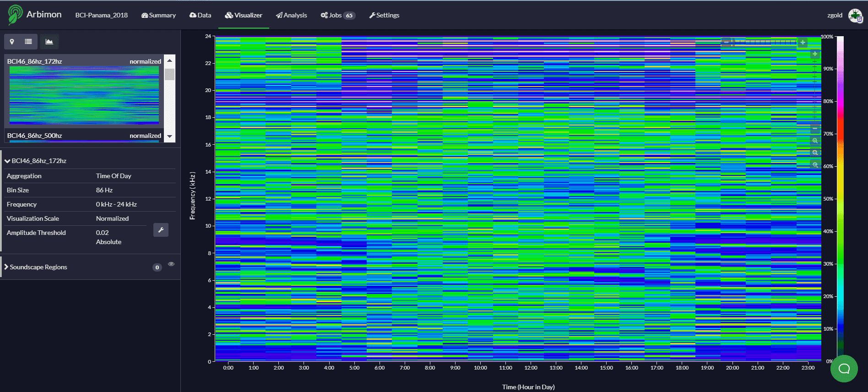Click the 0:00 time axis label
This screenshot has width=868, height=392.
[x=228, y=368]
